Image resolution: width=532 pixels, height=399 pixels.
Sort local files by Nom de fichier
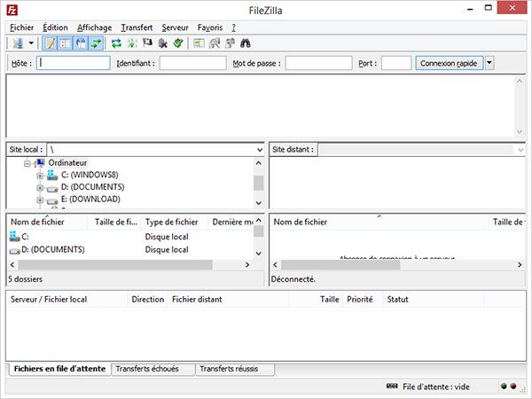click(47, 223)
